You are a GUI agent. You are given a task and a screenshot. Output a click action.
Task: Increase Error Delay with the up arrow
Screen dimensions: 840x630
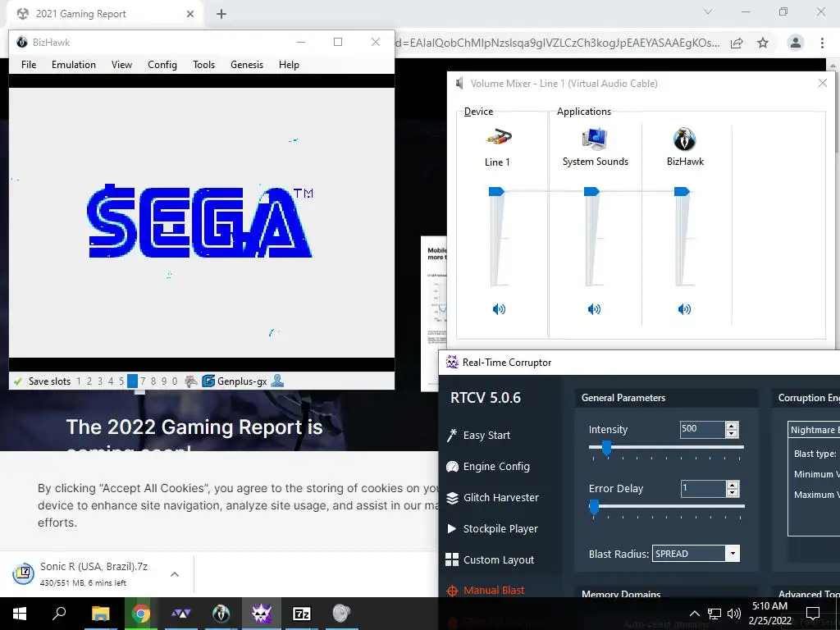pos(732,485)
